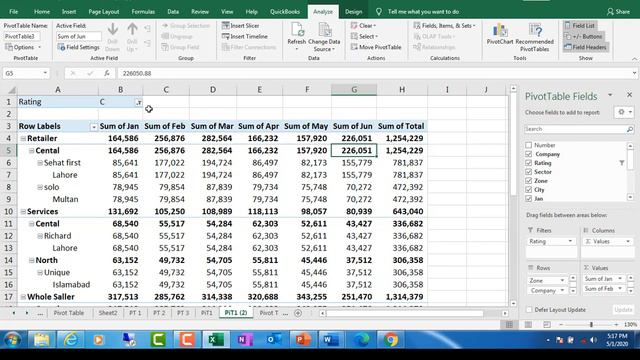Screen dimensions: 640x360
Task: Open the PivotChart tool
Action: 500,33
